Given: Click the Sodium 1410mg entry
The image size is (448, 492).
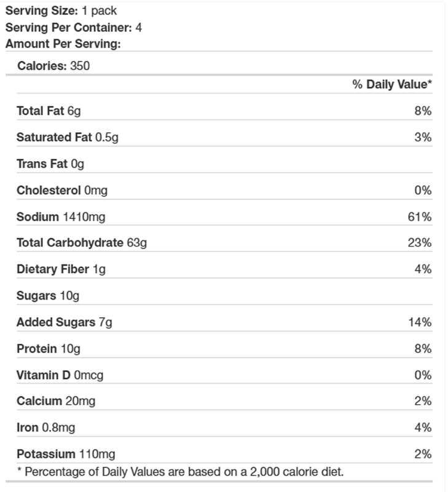Looking at the screenshot, I should (x=61, y=217).
